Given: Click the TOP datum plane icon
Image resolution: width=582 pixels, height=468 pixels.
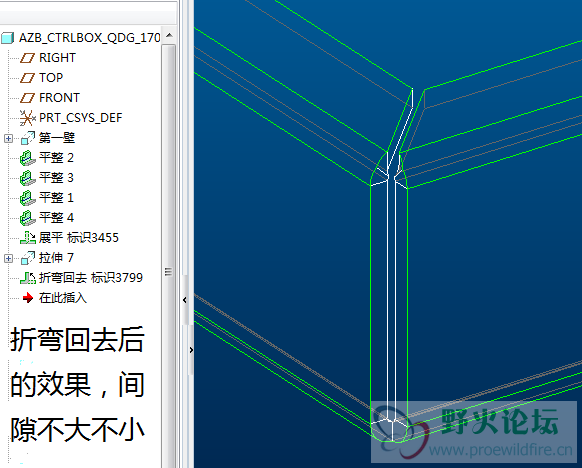Looking at the screenshot, I should tap(27, 78).
